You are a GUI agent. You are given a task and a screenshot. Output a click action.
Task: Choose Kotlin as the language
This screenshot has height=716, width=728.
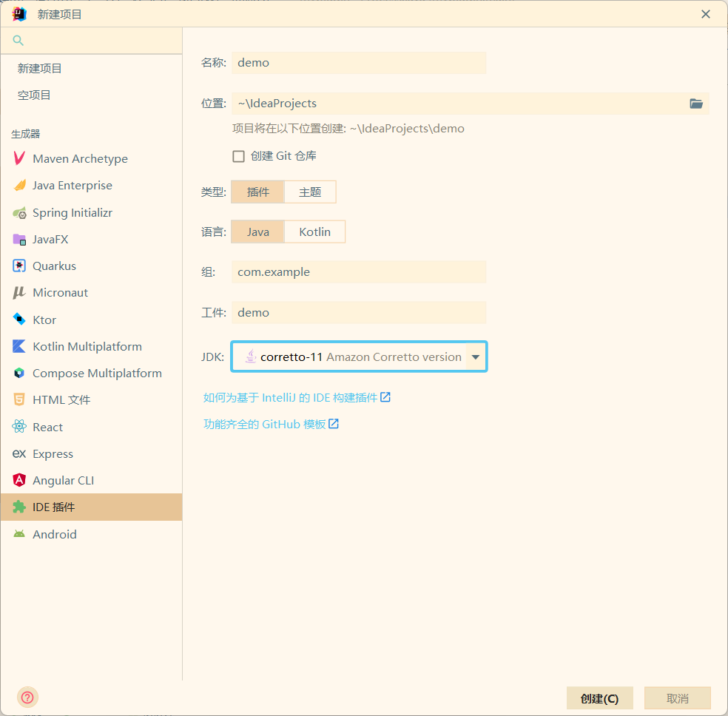coord(314,232)
